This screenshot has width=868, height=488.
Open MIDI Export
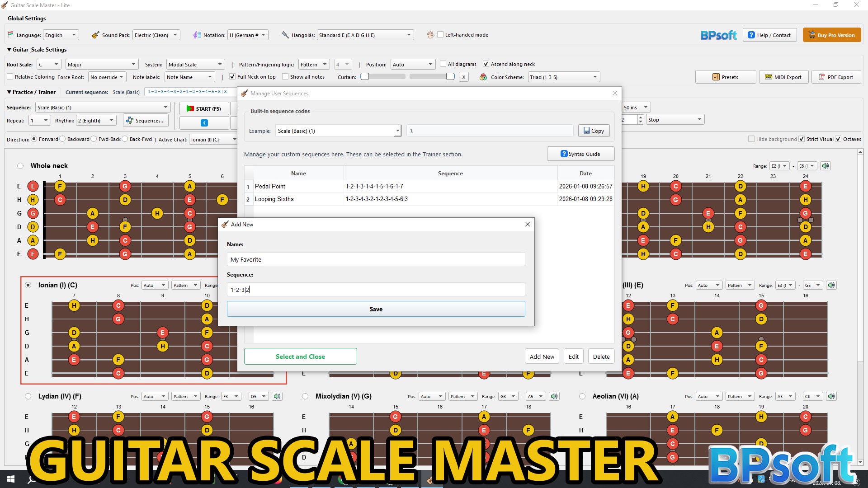tap(783, 77)
